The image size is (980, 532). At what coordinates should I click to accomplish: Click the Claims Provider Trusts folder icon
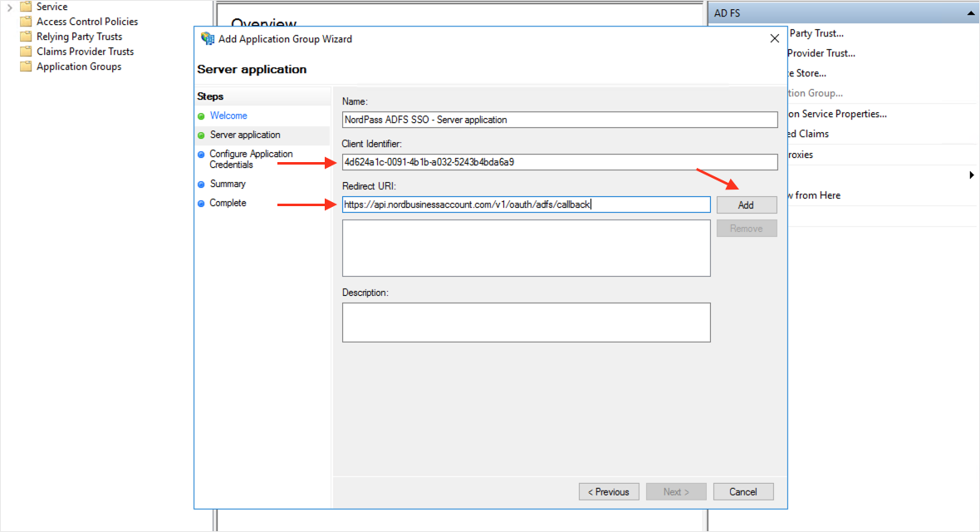click(x=26, y=52)
